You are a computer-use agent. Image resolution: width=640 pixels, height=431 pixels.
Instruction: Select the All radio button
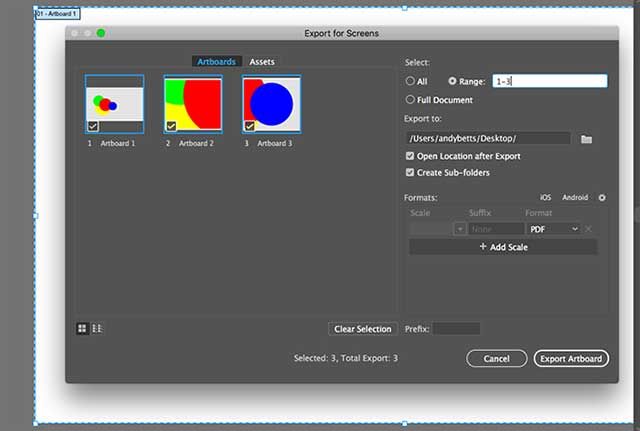click(411, 81)
